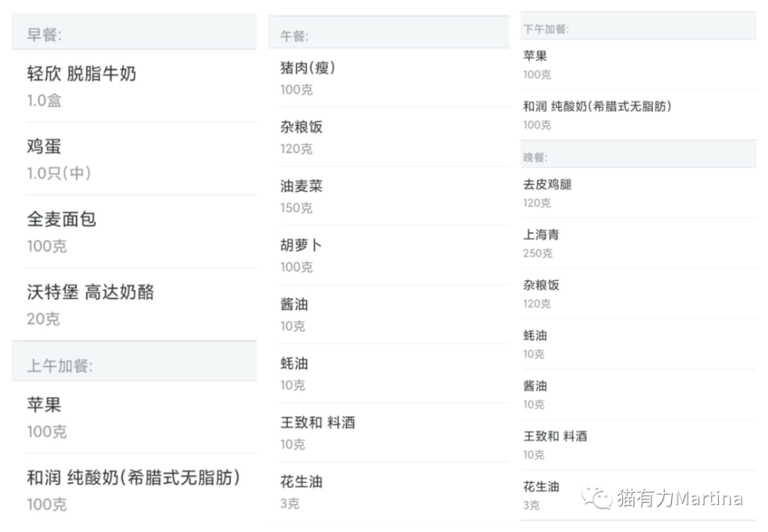Viewport: 768px width, 532px height.
Task: Tap the 上午加餐 section header
Action: coord(134,362)
